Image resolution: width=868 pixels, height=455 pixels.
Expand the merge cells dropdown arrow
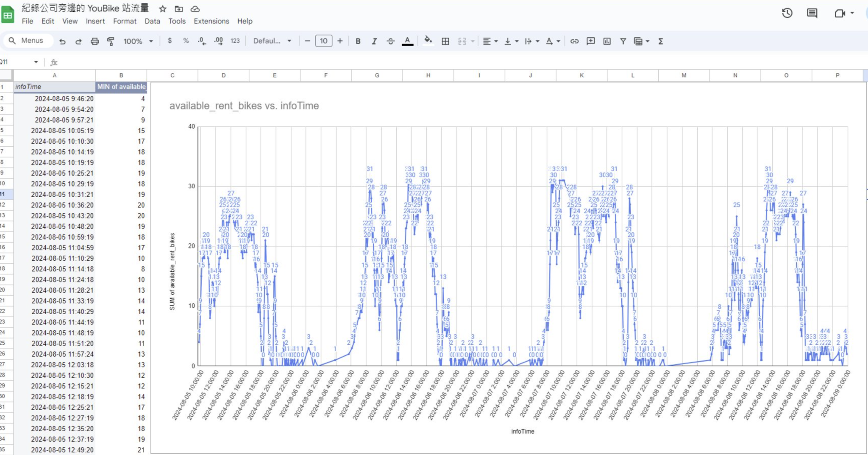pos(473,41)
